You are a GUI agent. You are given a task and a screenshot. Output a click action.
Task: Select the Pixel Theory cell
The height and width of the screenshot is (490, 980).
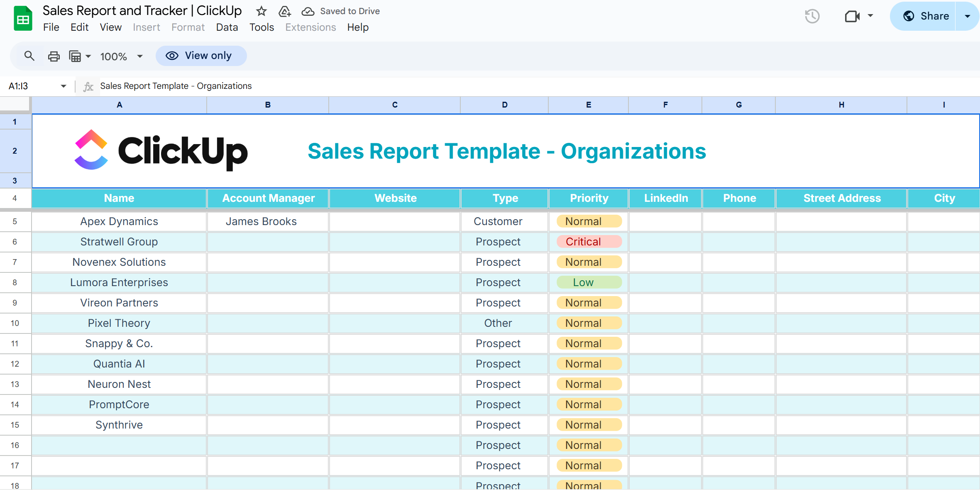pyautogui.click(x=119, y=323)
